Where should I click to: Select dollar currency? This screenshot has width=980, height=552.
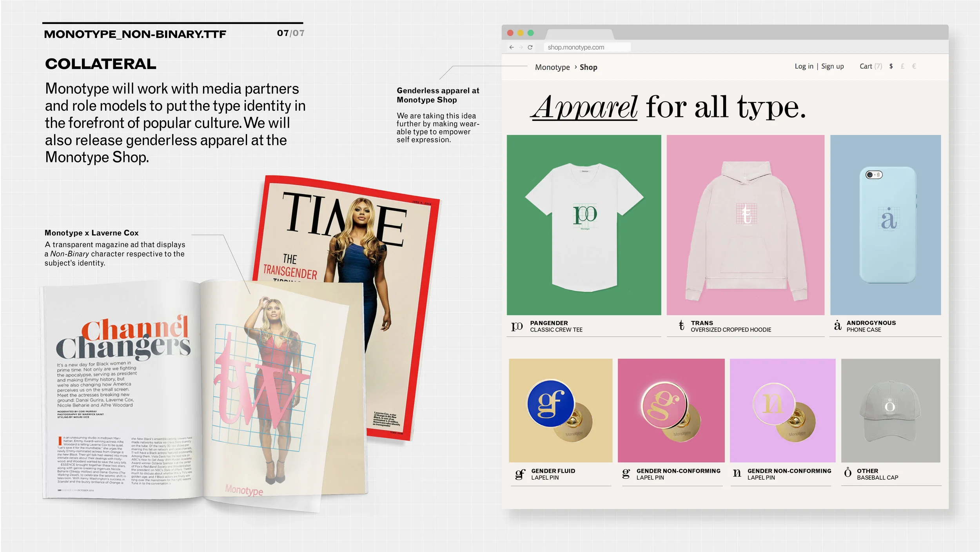coord(891,66)
